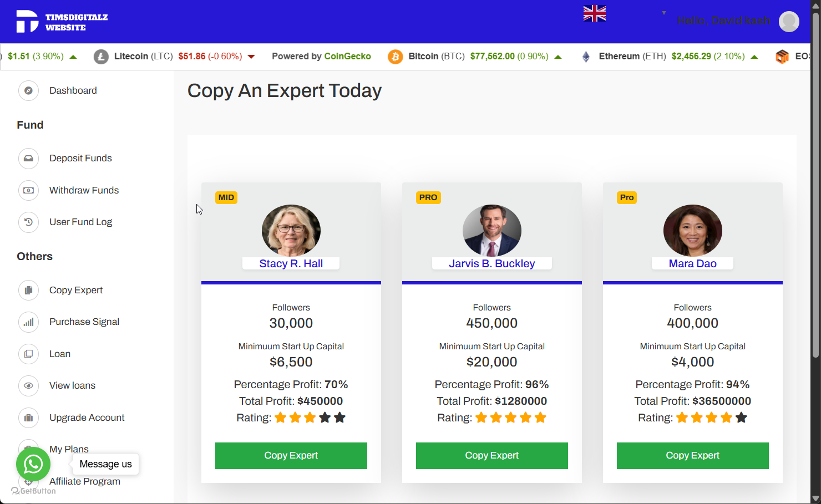Open the CoinGecko link in ticker
The image size is (821, 504).
point(347,57)
